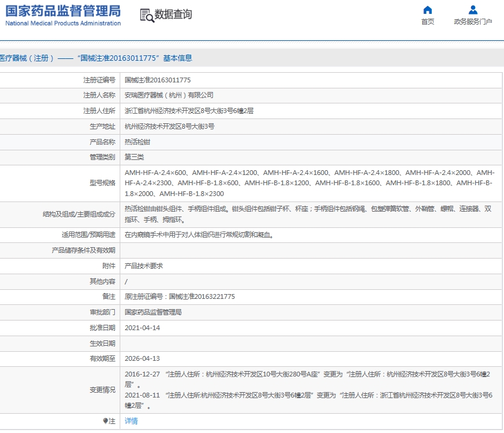This screenshot has height=433, width=504.
Task: Click the 注册人名称 row label
Action: coord(99,95)
